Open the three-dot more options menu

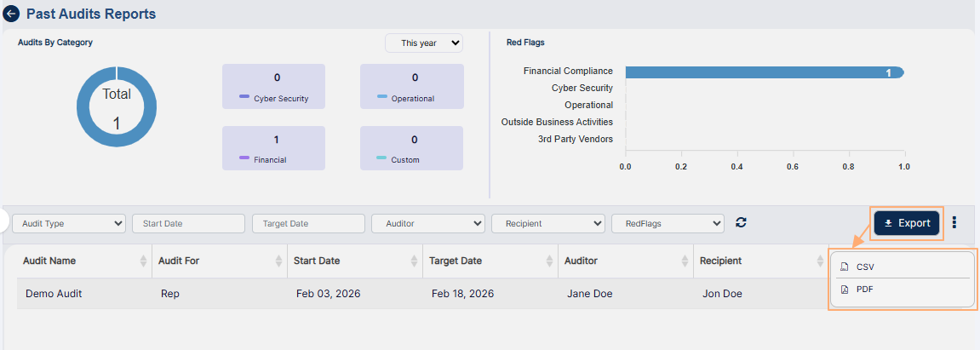954,223
